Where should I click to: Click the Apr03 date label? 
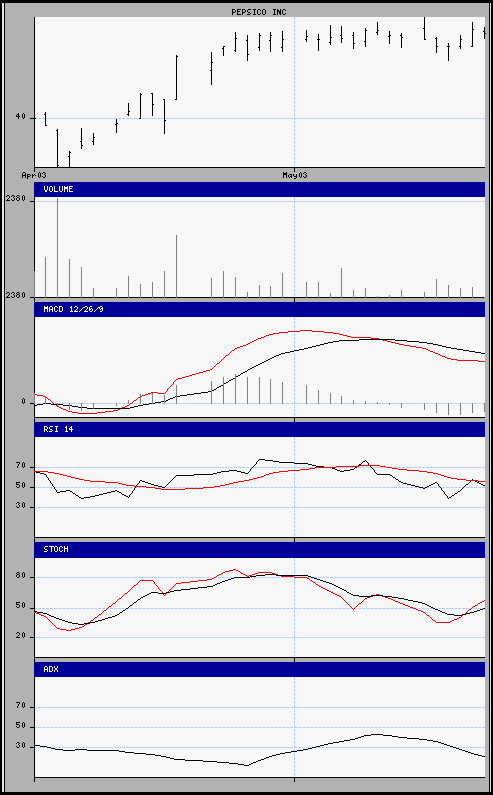point(34,175)
